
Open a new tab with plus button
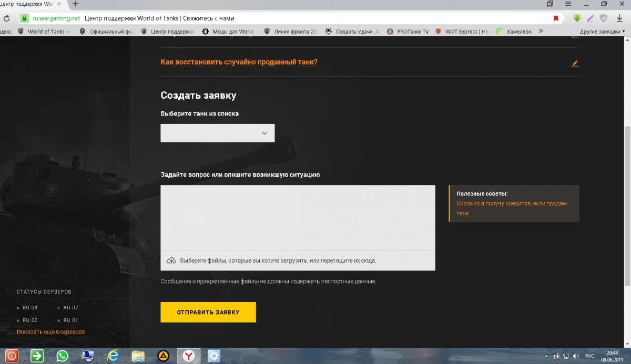coord(75,4)
